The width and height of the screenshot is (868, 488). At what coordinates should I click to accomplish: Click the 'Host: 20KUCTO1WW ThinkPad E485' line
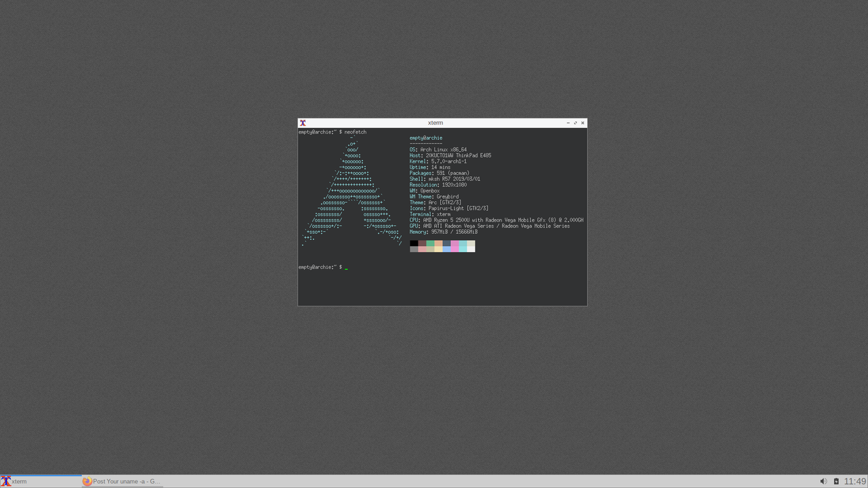click(x=450, y=156)
